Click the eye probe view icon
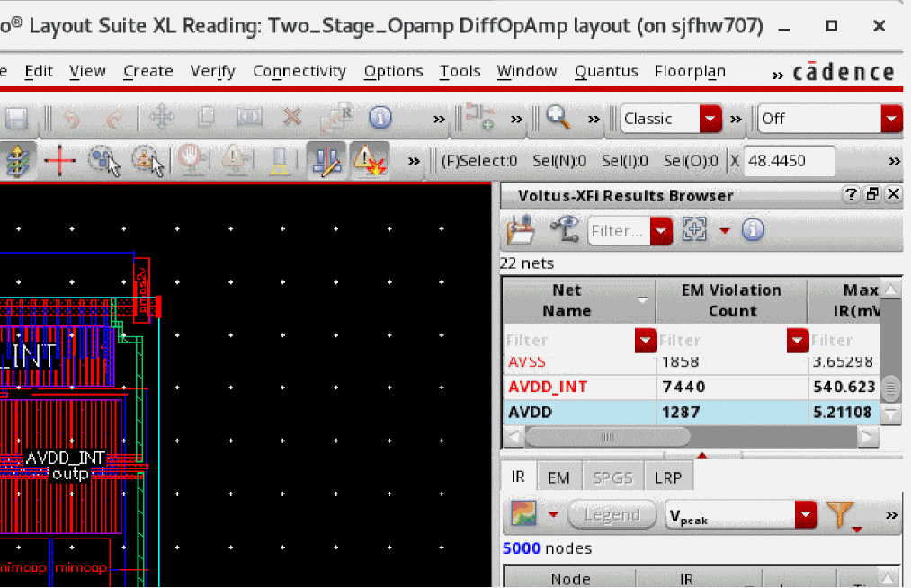Image resolution: width=911 pixels, height=588 pixels. pyautogui.click(x=566, y=229)
